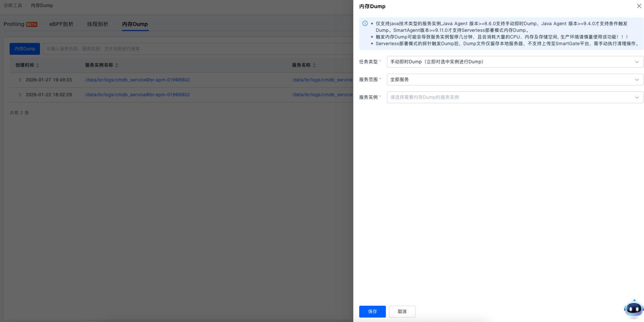The height and width of the screenshot is (322, 644).
Task: Click the service search input field
Action: [x=196, y=49]
